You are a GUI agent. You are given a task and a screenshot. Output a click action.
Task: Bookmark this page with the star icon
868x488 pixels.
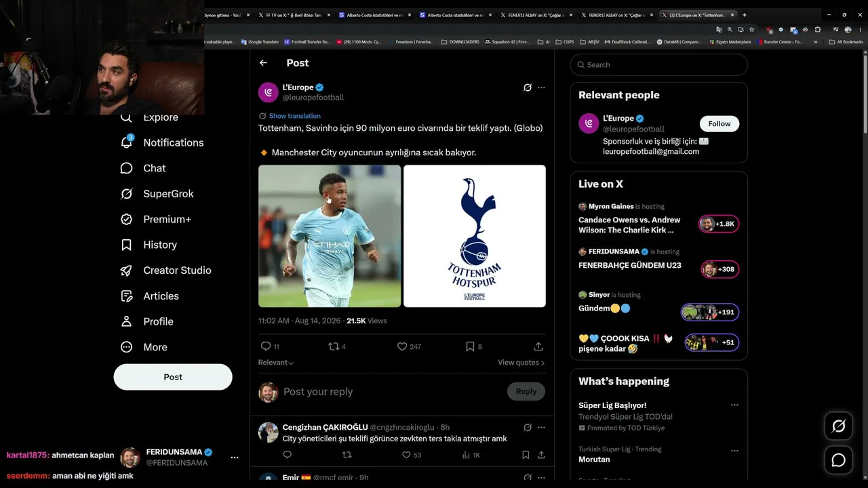[x=751, y=30]
